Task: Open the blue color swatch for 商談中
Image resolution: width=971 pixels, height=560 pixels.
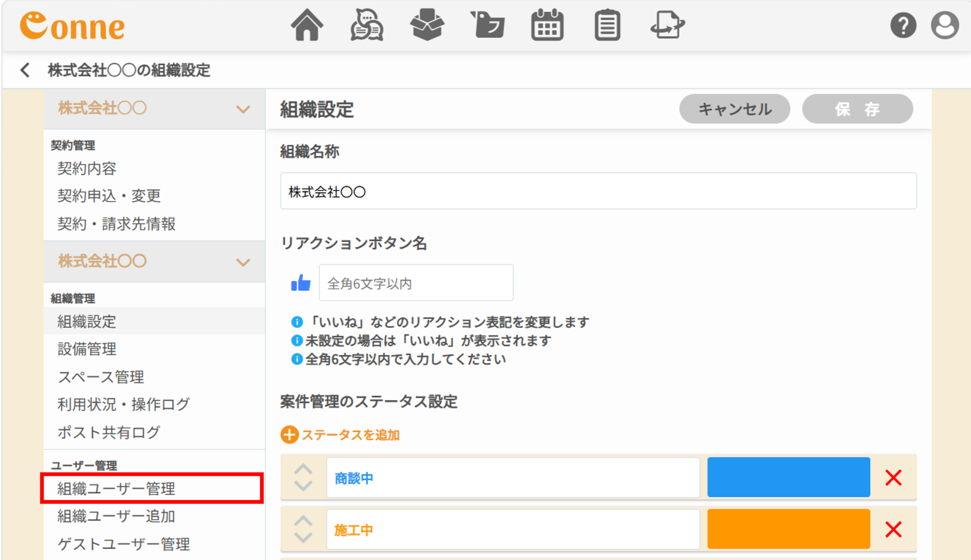Action: 789,477
